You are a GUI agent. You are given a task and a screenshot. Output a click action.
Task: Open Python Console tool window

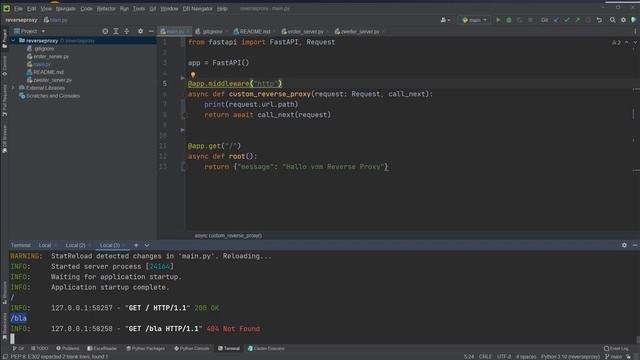click(x=191, y=349)
